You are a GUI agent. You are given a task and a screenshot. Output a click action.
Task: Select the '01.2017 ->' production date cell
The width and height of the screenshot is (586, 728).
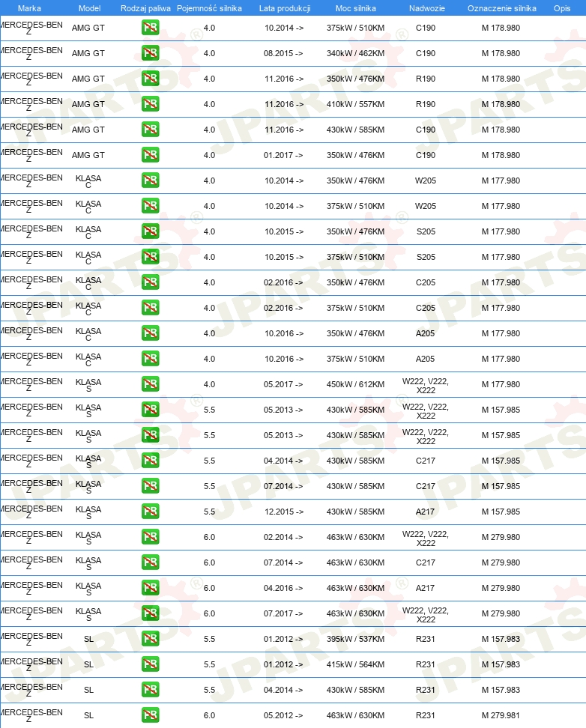tap(283, 155)
